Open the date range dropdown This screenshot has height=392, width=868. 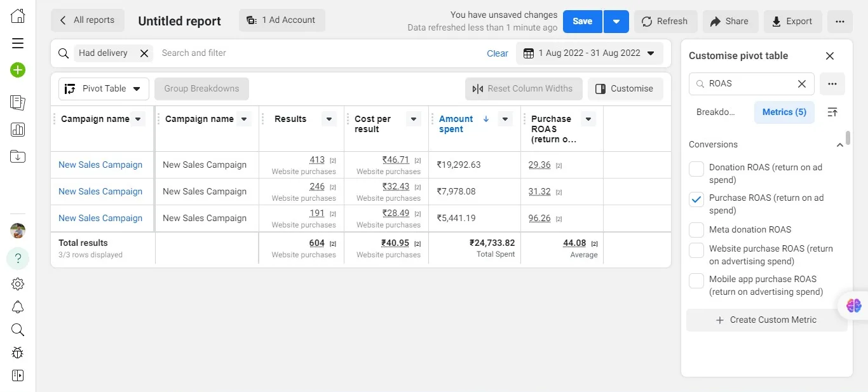pyautogui.click(x=590, y=53)
